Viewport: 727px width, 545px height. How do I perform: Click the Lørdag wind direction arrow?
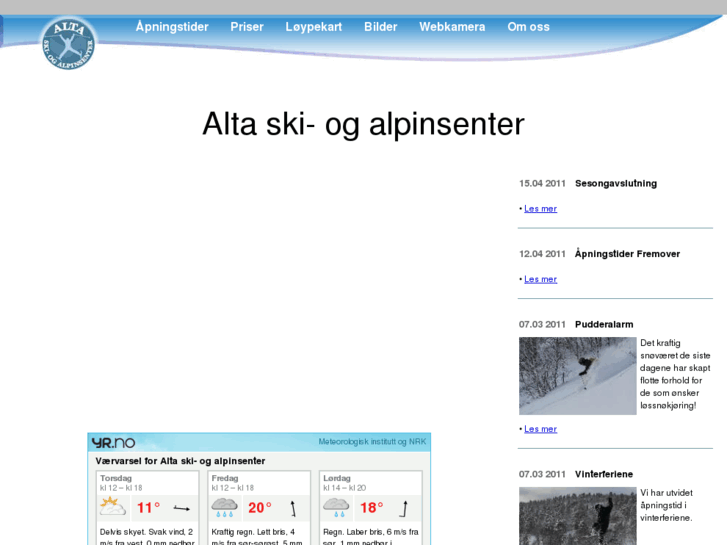tap(404, 508)
